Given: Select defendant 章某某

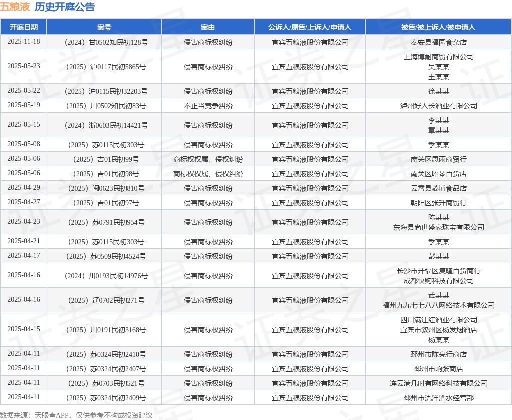Looking at the screenshot, I should 439,130.
